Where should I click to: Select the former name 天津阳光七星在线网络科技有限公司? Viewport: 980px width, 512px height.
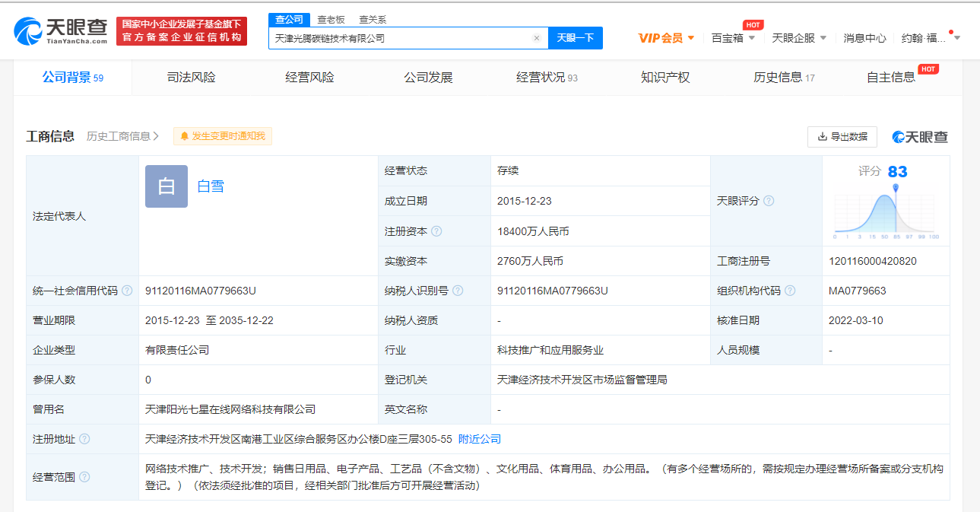coord(230,409)
